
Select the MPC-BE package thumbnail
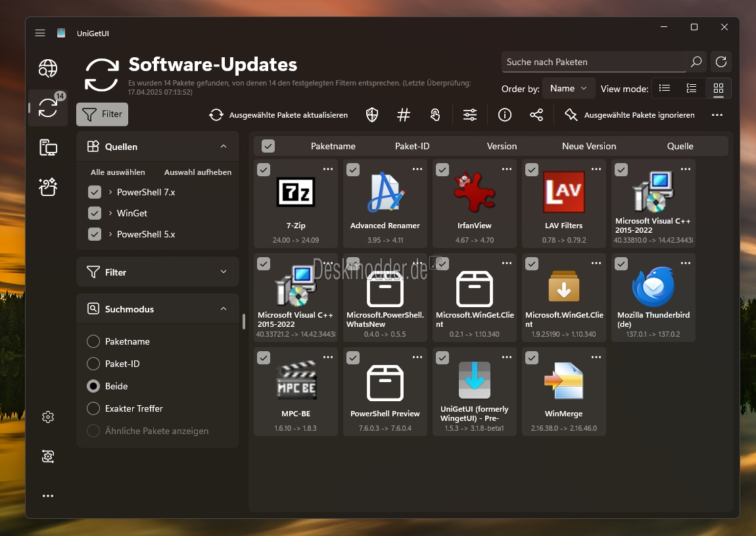pyautogui.click(x=296, y=381)
